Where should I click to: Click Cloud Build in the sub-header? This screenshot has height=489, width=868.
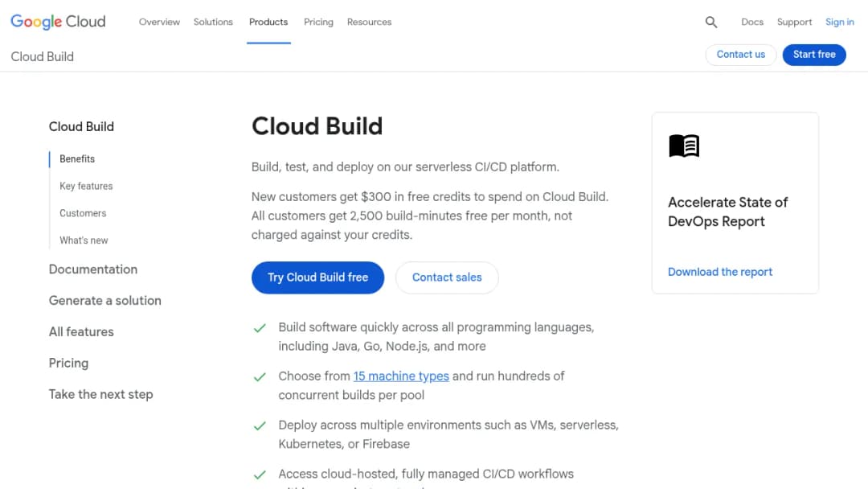point(42,56)
